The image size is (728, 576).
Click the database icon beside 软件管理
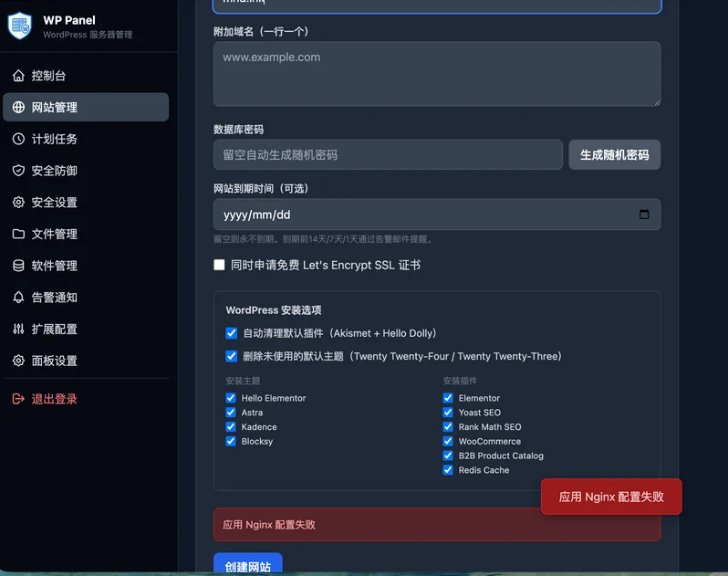[18, 266]
